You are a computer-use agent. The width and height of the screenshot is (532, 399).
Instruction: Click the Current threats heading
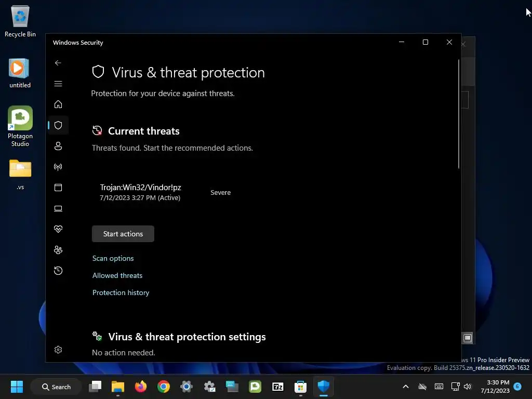144,131
